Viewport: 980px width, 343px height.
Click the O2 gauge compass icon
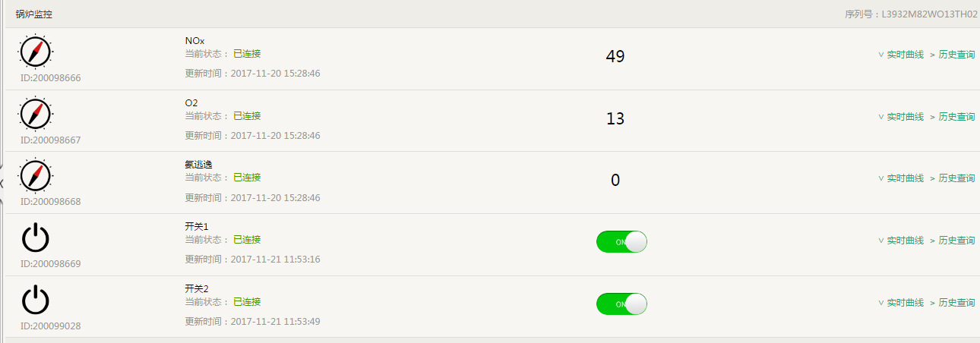(35, 113)
